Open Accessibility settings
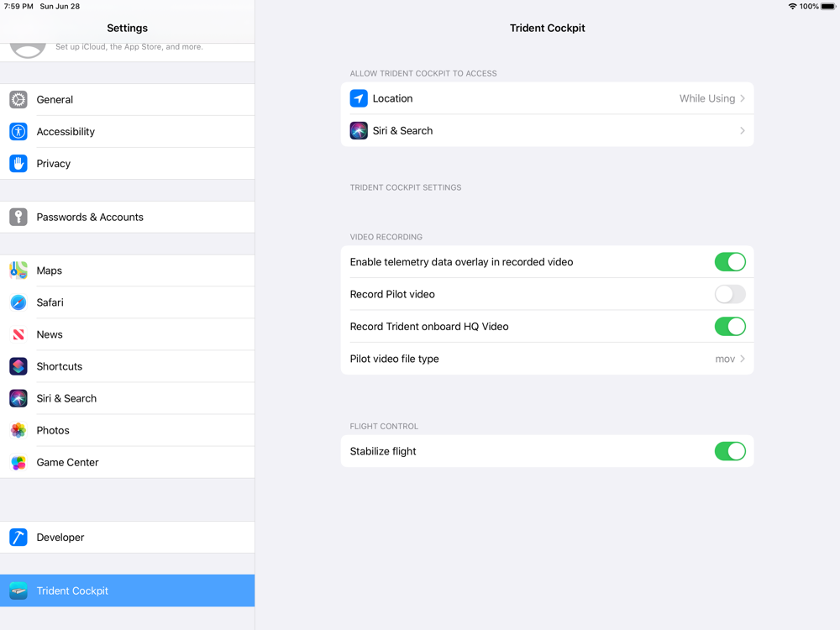The height and width of the screenshot is (630, 840). tap(128, 132)
